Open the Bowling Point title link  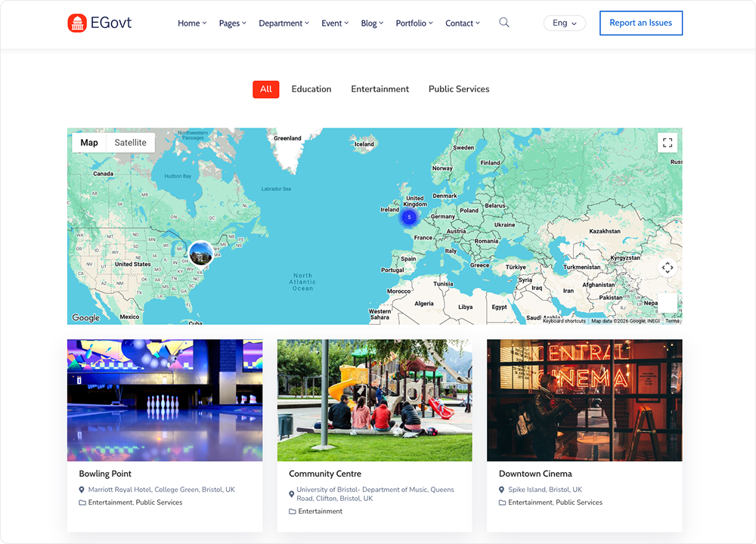tap(105, 474)
